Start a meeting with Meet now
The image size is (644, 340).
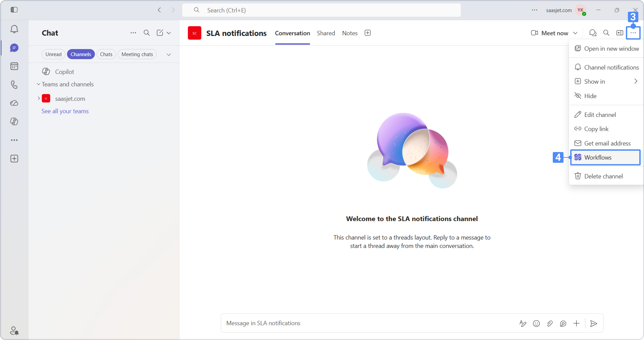coord(550,33)
